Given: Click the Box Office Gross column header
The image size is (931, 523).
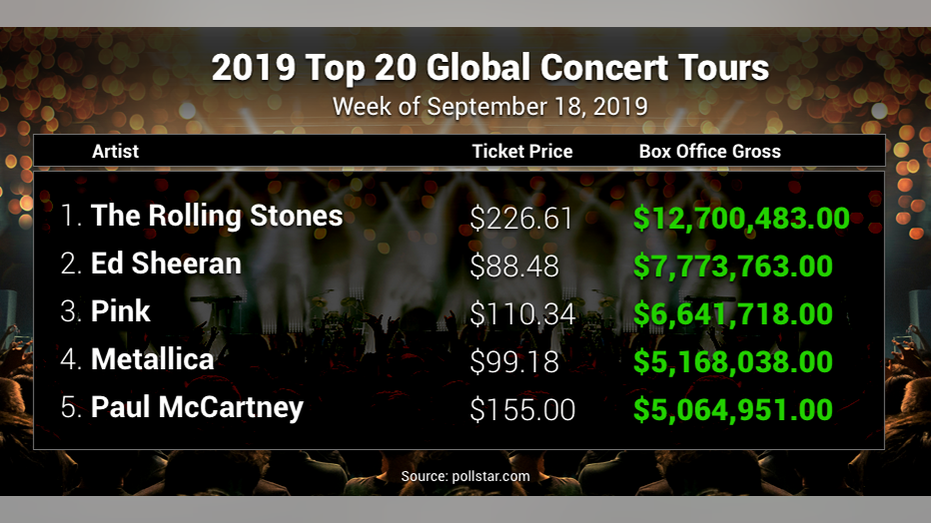Looking at the screenshot, I should pos(710,151).
